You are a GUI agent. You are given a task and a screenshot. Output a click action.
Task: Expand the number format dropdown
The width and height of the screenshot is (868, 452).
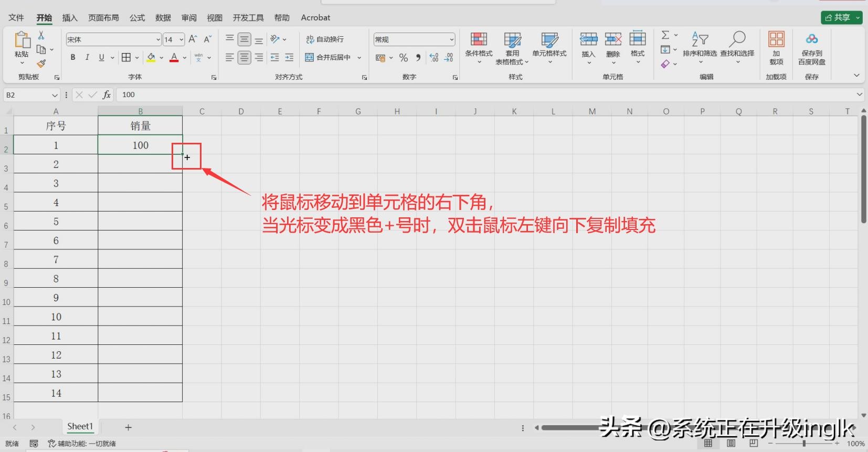tap(451, 39)
